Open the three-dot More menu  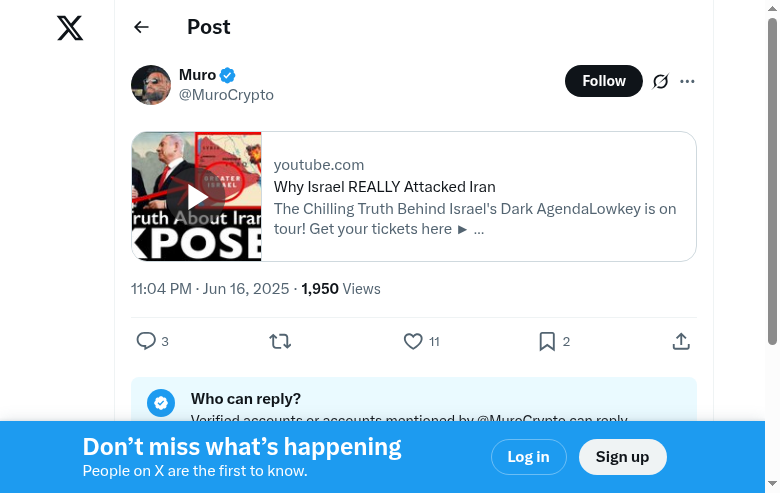point(687,81)
